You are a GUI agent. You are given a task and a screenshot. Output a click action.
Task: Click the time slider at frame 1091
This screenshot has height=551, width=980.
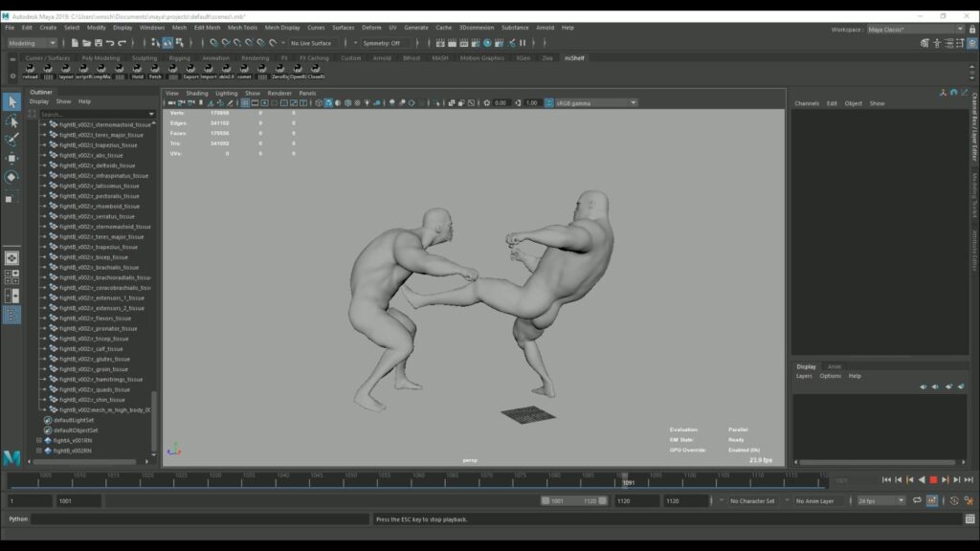pos(625,480)
